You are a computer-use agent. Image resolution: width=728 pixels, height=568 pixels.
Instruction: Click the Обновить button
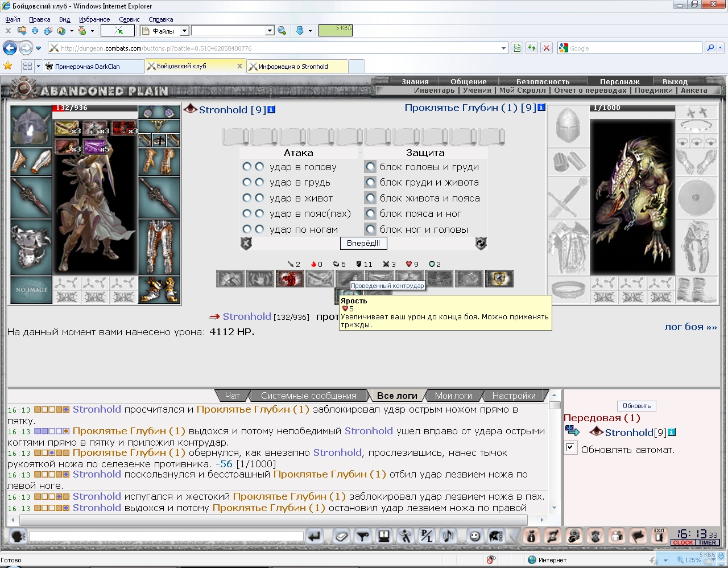tap(636, 406)
